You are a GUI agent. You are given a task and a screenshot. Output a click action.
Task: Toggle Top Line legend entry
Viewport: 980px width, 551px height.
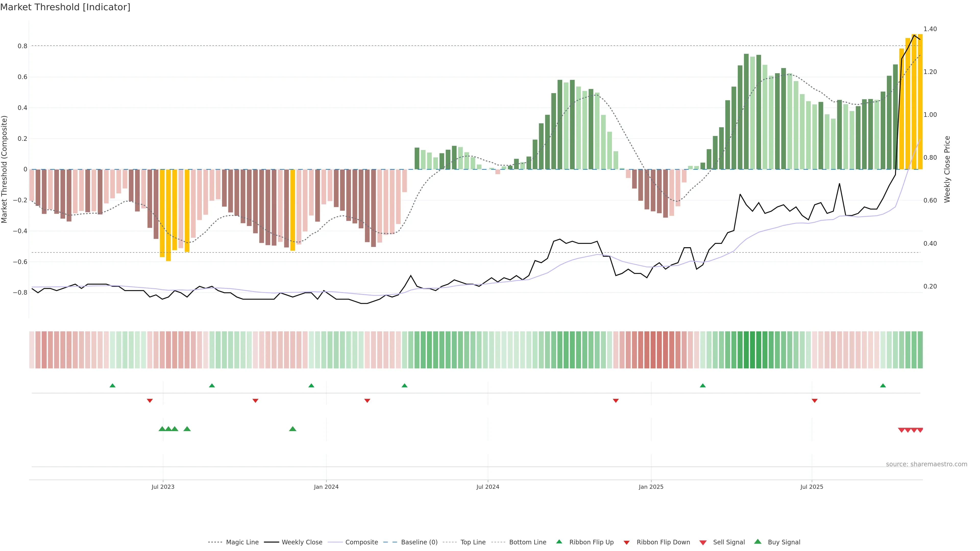(473, 542)
